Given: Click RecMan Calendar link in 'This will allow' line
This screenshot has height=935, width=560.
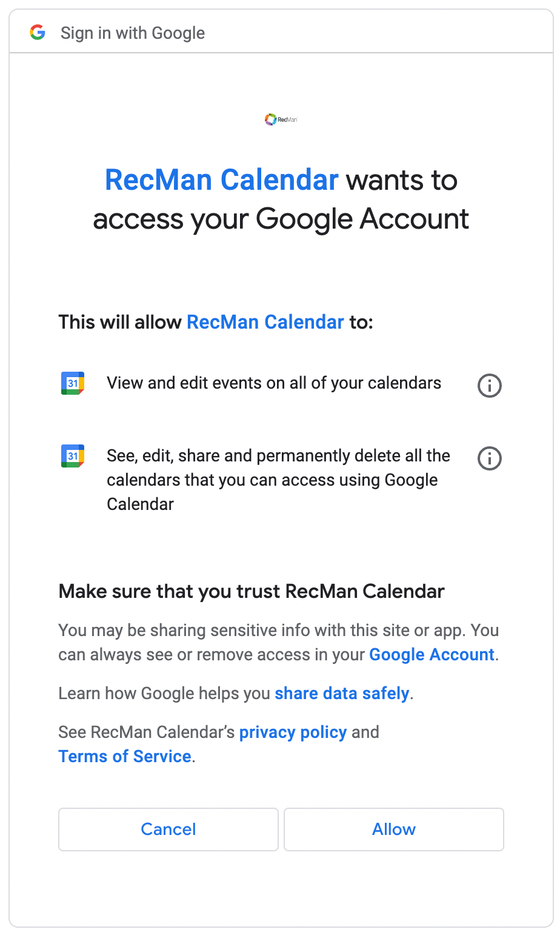Looking at the screenshot, I should (265, 322).
